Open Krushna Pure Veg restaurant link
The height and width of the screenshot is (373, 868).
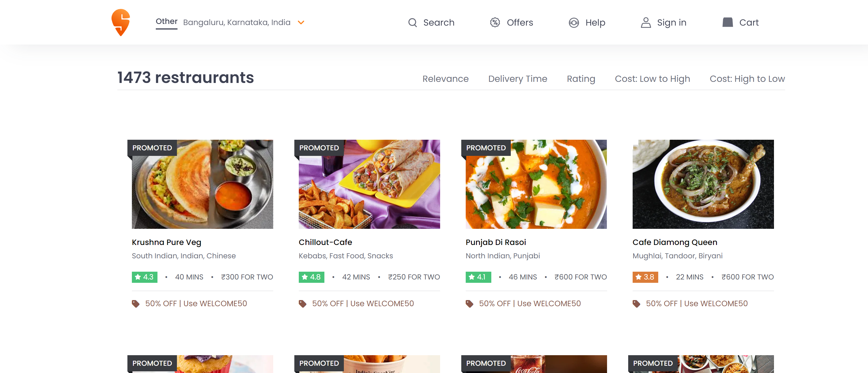pos(166,242)
